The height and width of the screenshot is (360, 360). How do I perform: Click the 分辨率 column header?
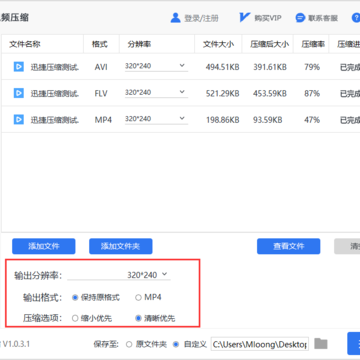[x=139, y=44]
